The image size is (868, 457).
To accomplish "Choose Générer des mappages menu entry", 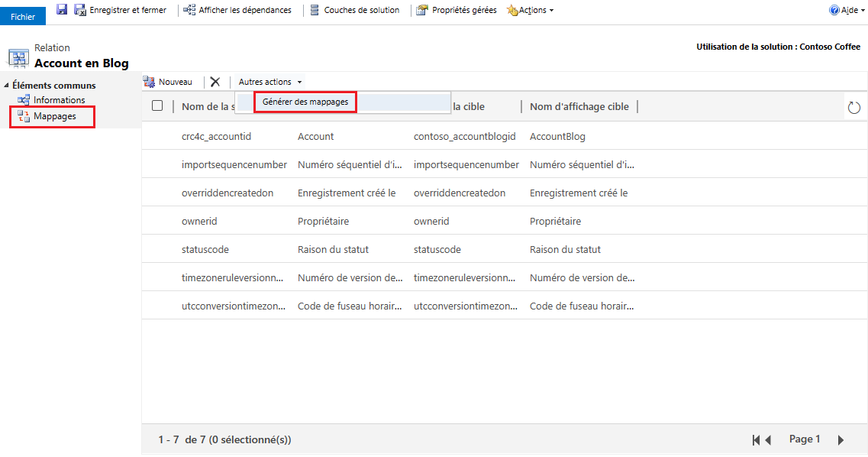I will pyautogui.click(x=305, y=102).
